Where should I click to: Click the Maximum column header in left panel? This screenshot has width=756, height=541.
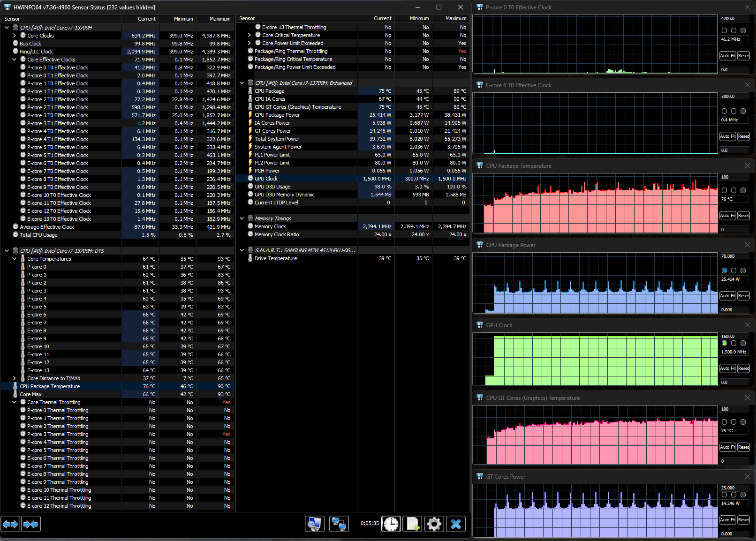[219, 19]
